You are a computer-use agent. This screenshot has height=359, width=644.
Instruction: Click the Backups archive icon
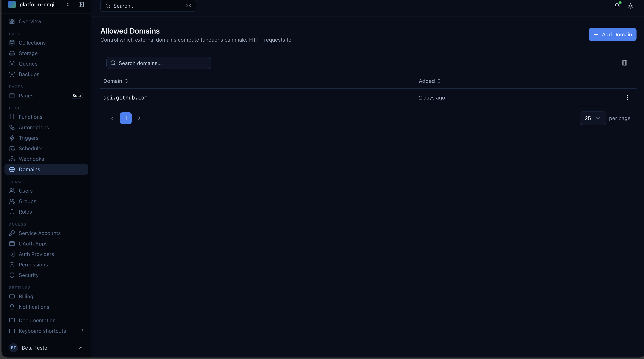12,74
